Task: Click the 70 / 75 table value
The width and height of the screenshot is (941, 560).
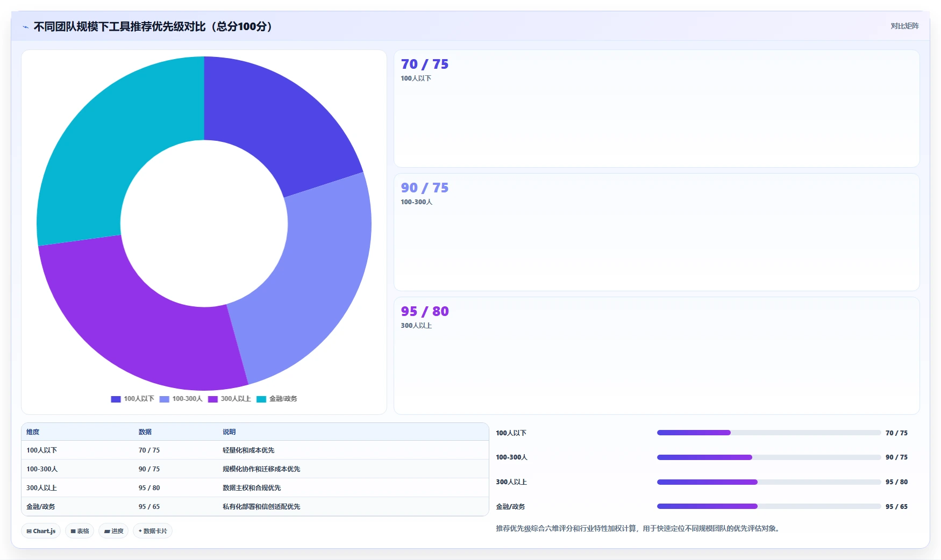Action: [149, 450]
